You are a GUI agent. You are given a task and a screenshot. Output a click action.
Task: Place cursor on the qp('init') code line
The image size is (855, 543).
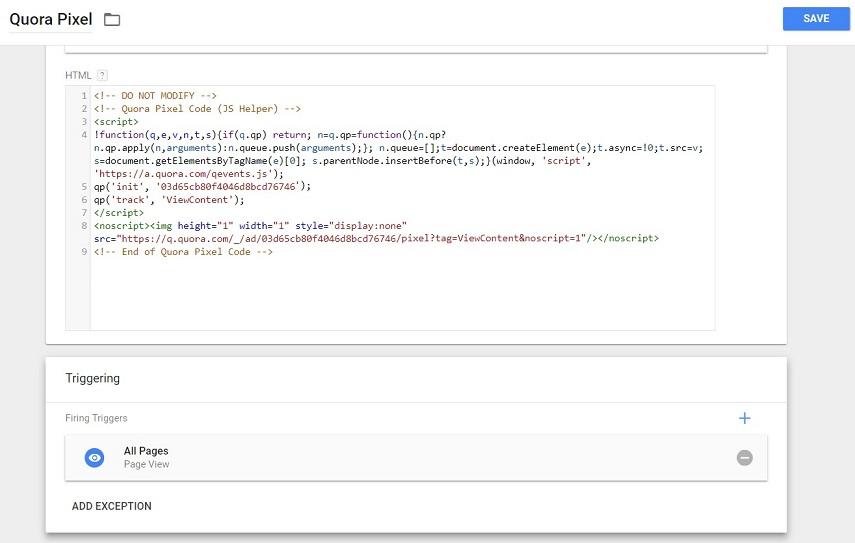tap(202, 187)
